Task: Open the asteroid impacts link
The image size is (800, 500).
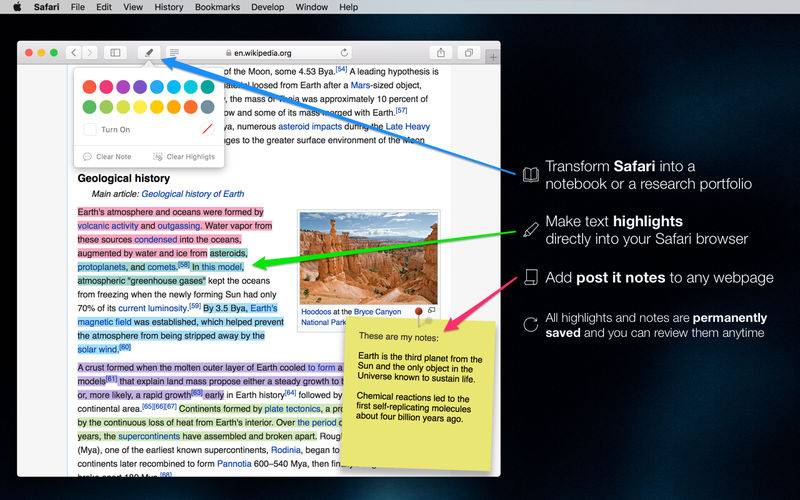Action: [310, 126]
